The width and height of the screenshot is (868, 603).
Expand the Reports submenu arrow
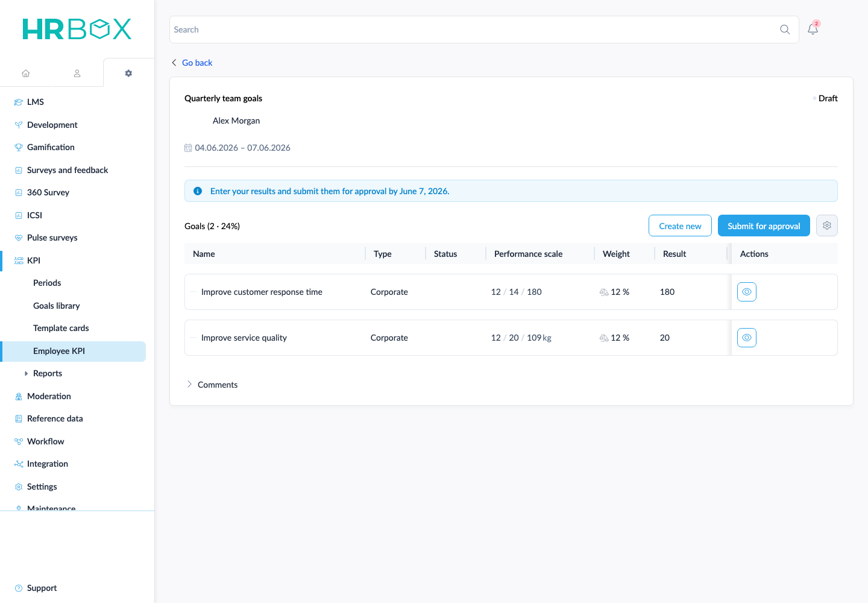(x=26, y=374)
